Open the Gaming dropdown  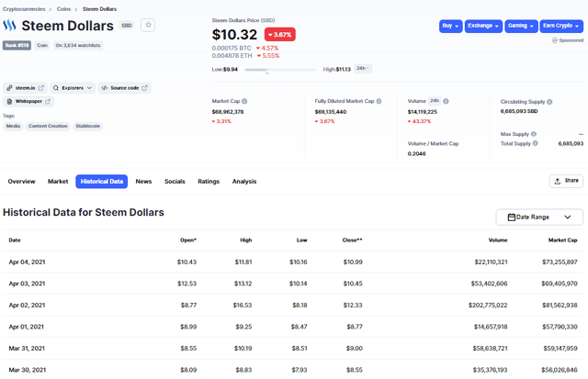click(x=521, y=26)
